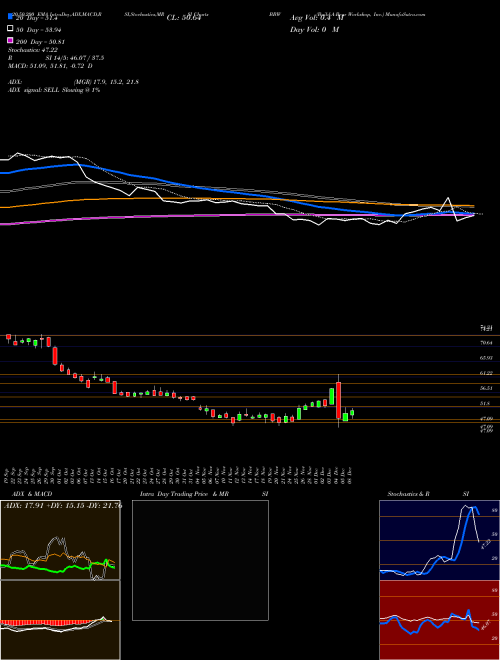
Task: Click the 'CL: 50.64' closing price text
Action: click(x=183, y=17)
